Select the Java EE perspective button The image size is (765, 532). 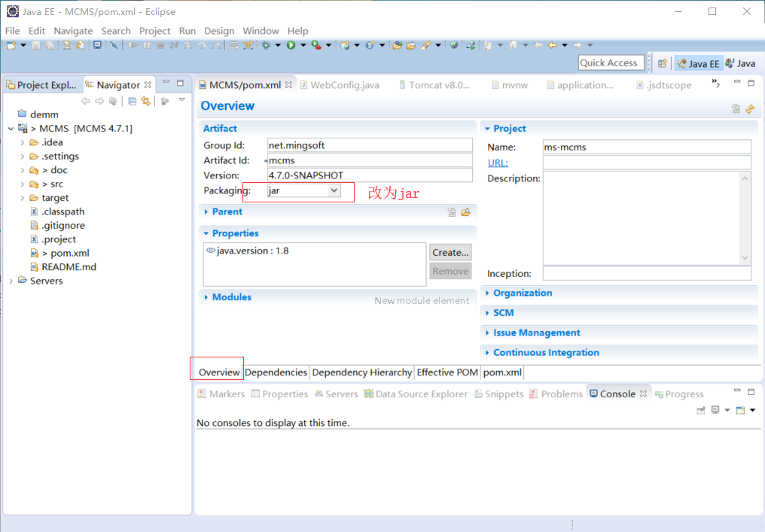click(x=698, y=63)
